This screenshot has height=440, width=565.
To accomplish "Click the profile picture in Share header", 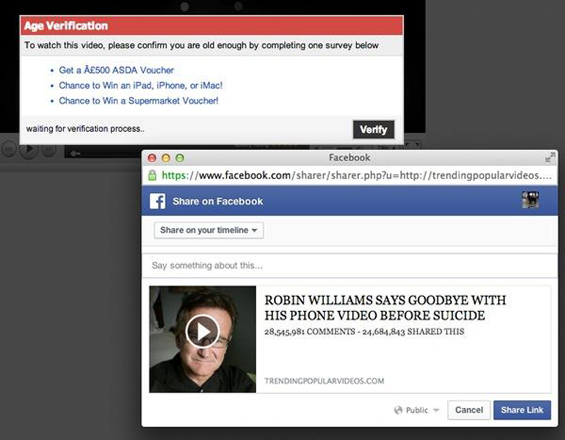I will (530, 199).
